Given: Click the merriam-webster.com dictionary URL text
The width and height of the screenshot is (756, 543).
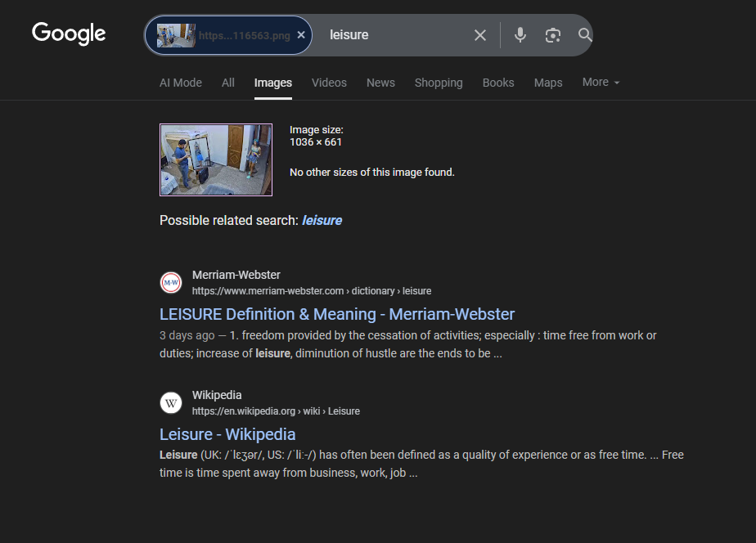Looking at the screenshot, I should pos(312,291).
